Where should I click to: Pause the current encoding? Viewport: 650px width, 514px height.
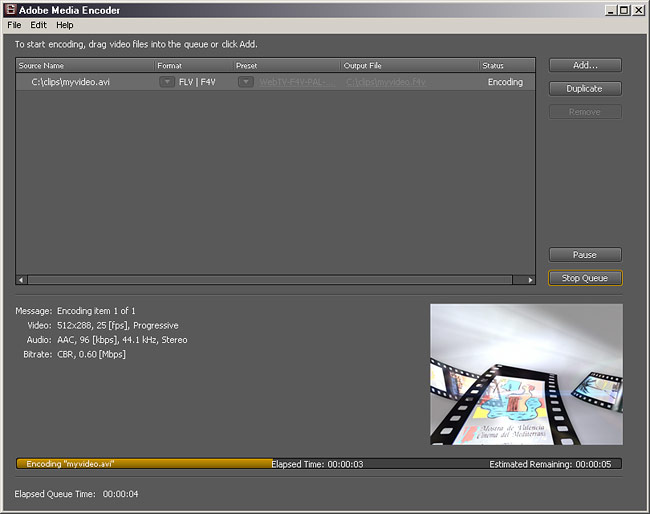tap(585, 255)
